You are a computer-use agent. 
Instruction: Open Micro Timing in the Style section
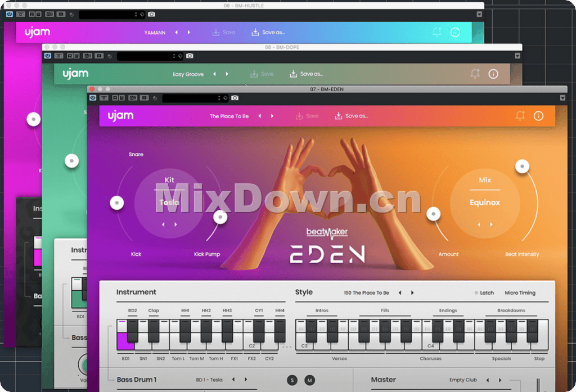point(520,293)
